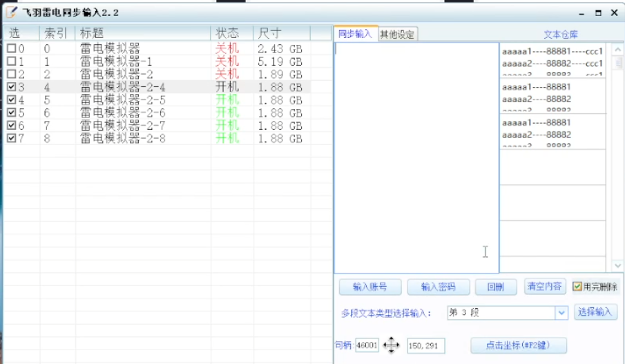
Task: Select first text warehouse entry with ccc1
Action: [x=552, y=57]
